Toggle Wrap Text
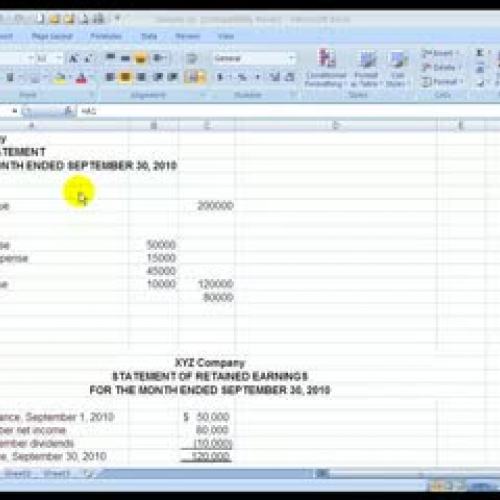The width and height of the screenshot is (500, 500). (x=191, y=59)
